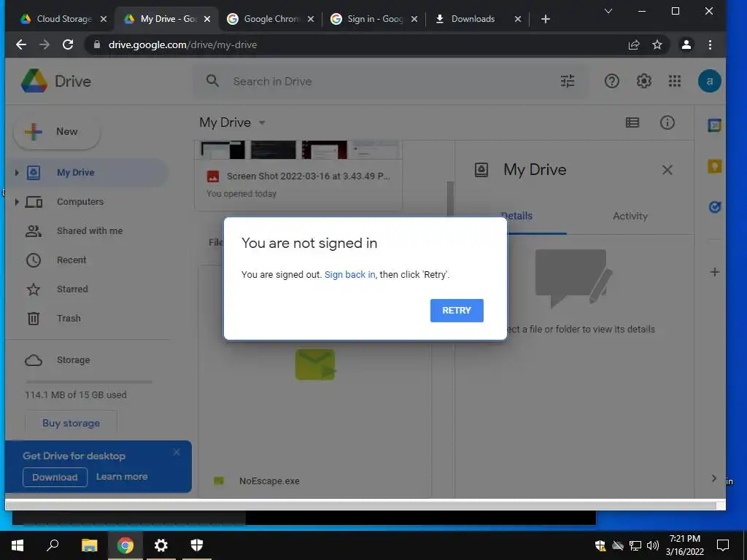Open the search options filter icon
Screen dimensions: 747x560
tap(567, 82)
